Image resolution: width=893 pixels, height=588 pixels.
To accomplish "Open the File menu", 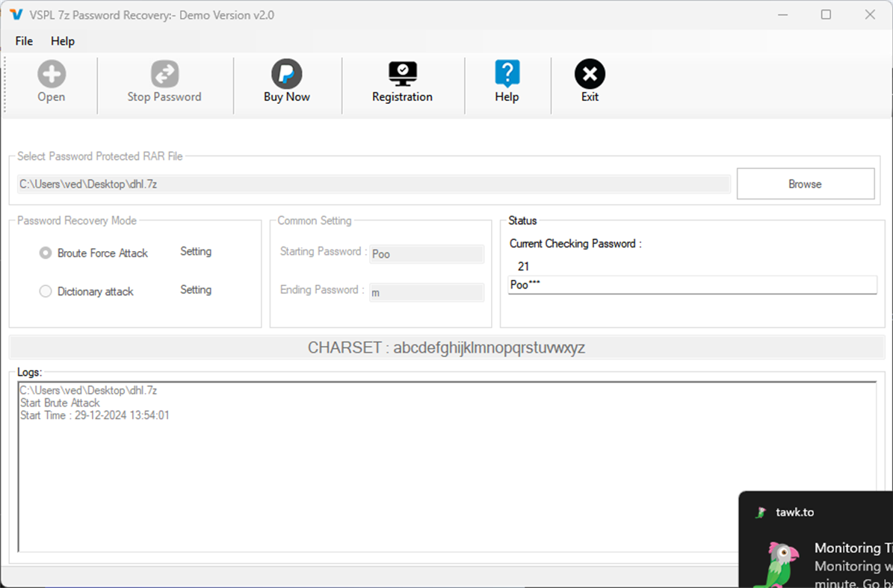I will (x=23, y=41).
